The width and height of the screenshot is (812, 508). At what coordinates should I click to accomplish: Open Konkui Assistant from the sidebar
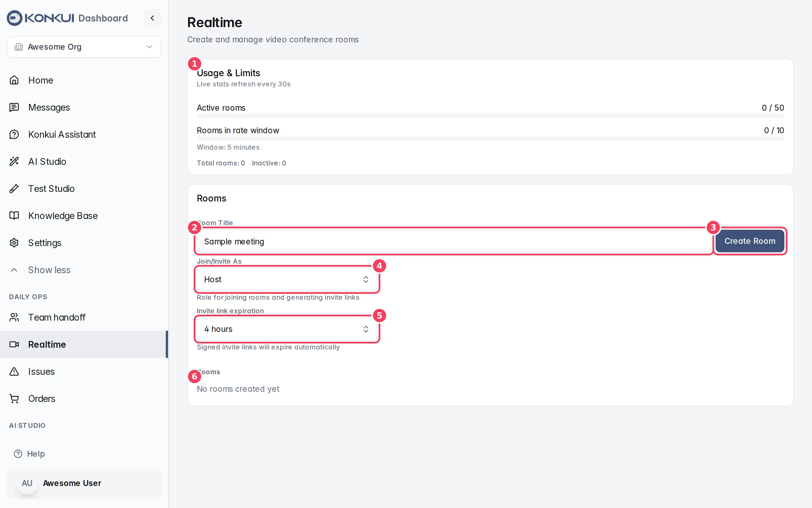pos(84,134)
